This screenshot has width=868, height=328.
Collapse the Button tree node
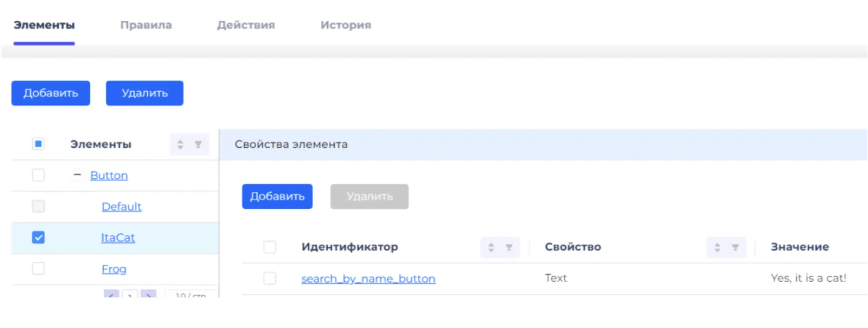[77, 175]
